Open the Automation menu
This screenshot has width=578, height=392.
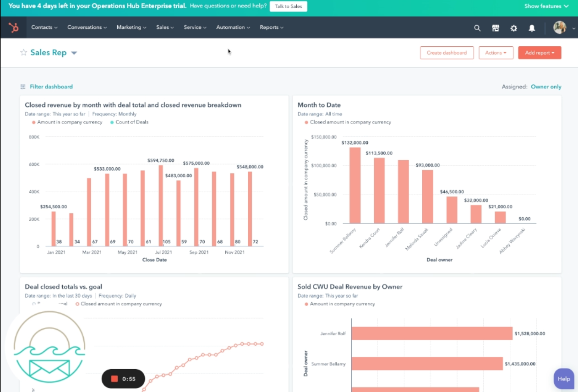pyautogui.click(x=233, y=27)
